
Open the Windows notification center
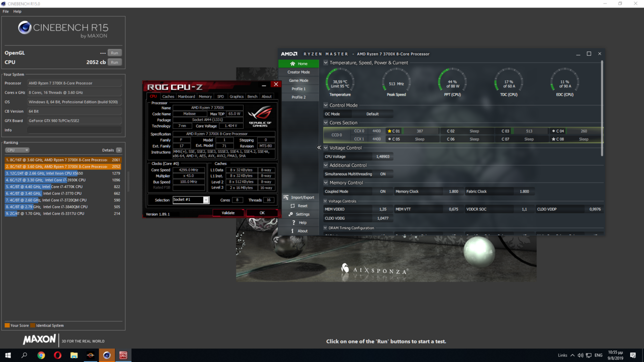coord(633,355)
